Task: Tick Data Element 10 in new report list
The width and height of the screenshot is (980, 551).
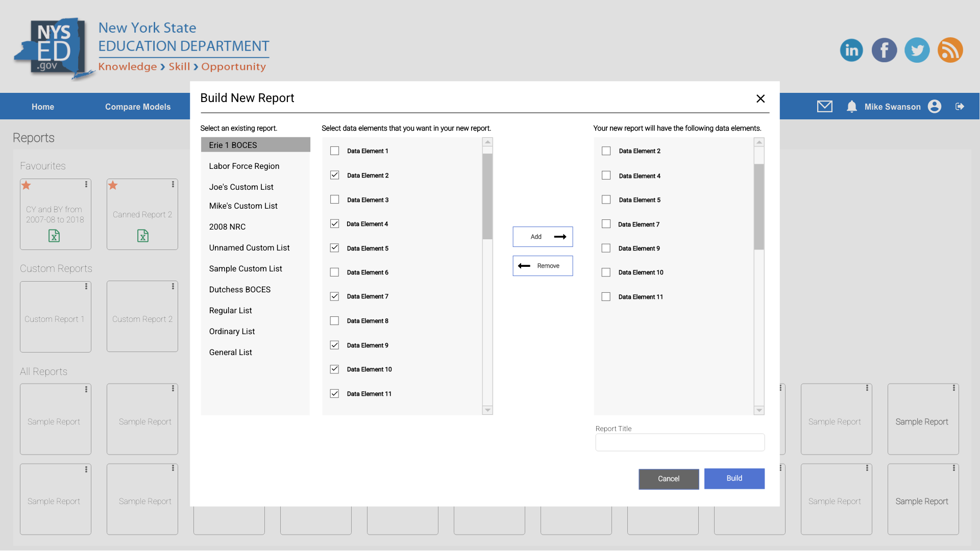Action: point(606,272)
